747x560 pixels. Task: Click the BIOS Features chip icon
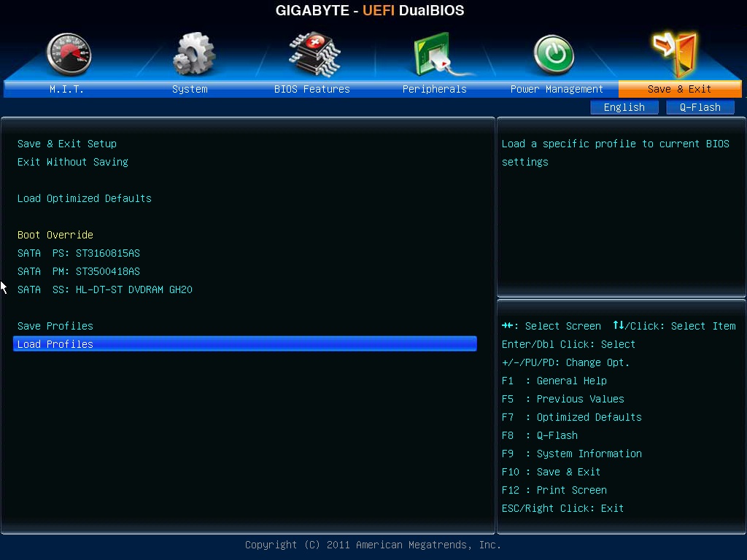tap(314, 54)
